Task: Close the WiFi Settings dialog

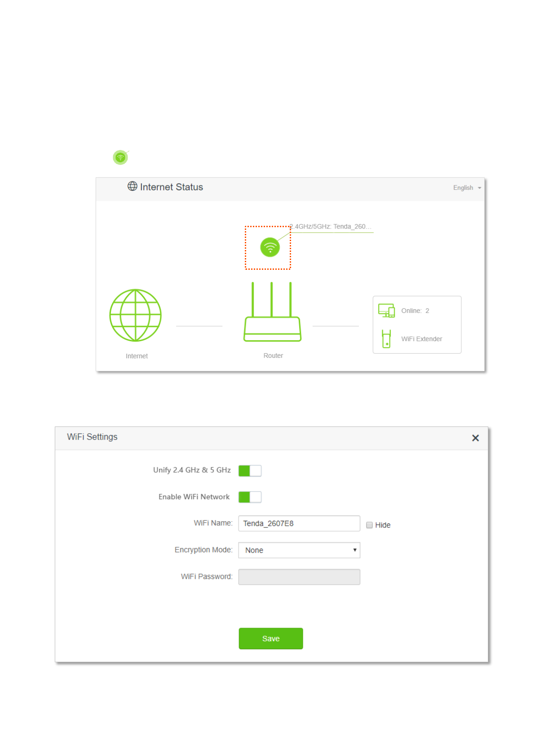Action: [475, 438]
